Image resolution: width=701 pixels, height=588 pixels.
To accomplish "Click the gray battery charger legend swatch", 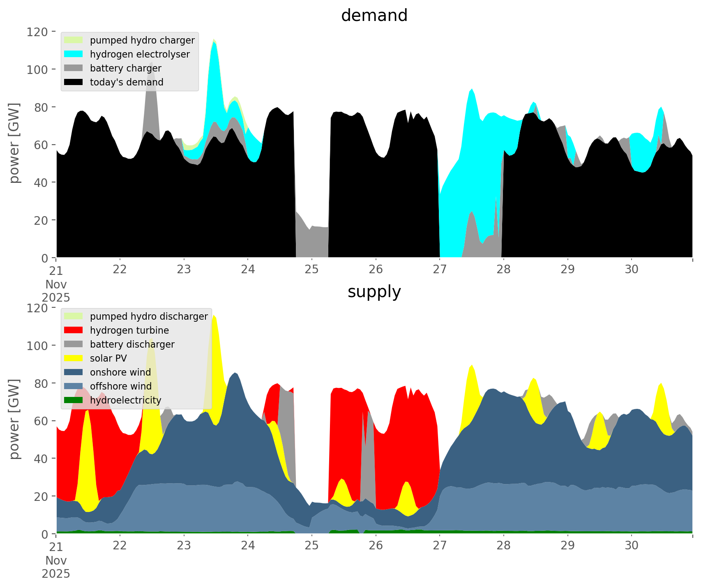I will 74,68.
